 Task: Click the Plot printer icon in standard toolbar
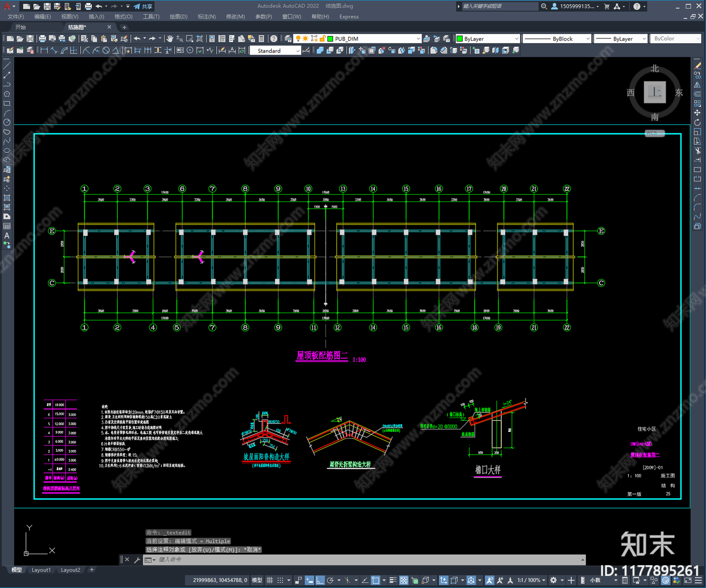[42, 39]
